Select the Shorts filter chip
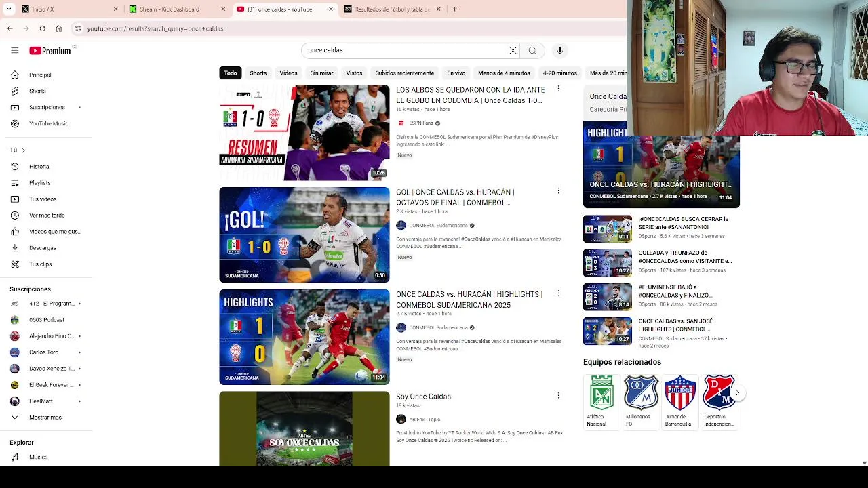This screenshot has width=868, height=488. 258,73
